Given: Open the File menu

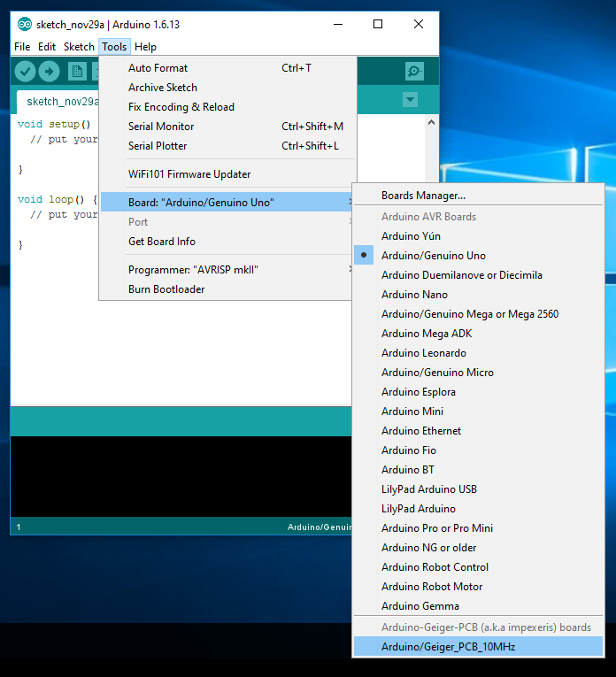Looking at the screenshot, I should pos(22,47).
